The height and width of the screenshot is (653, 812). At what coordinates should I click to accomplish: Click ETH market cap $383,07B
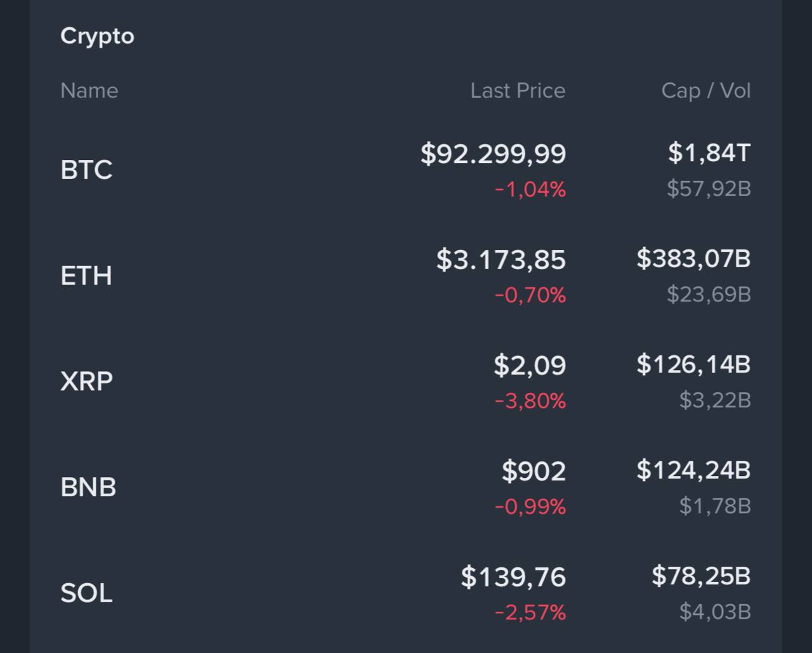point(693,259)
